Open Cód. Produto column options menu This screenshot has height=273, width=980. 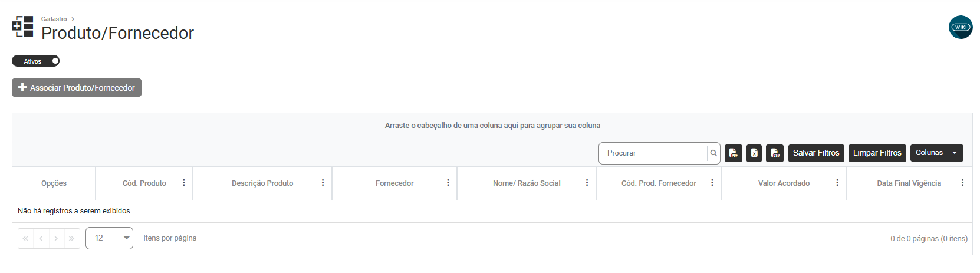184,183
